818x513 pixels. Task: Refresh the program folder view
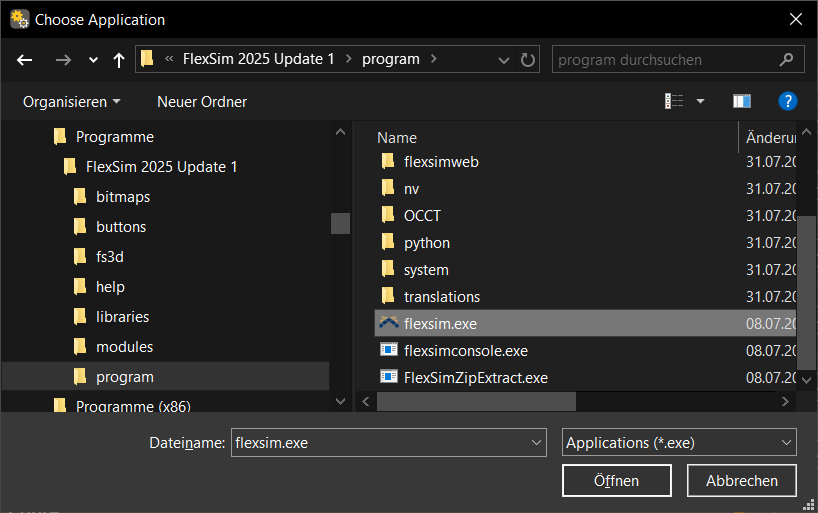(x=528, y=59)
